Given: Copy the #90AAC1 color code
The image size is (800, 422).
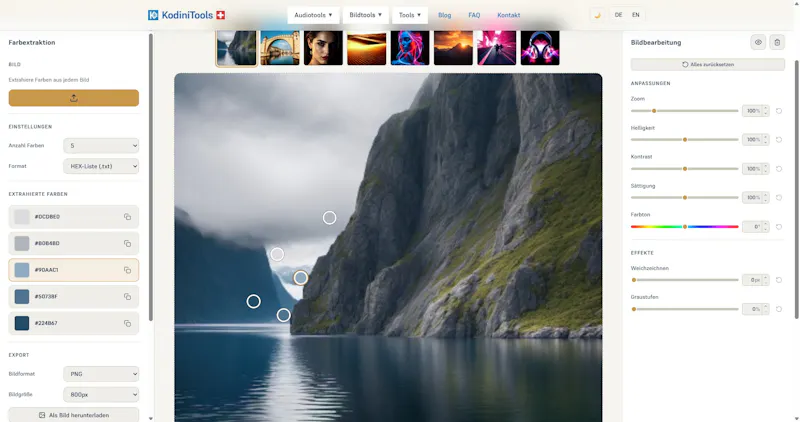Looking at the screenshot, I should pyautogui.click(x=128, y=270).
